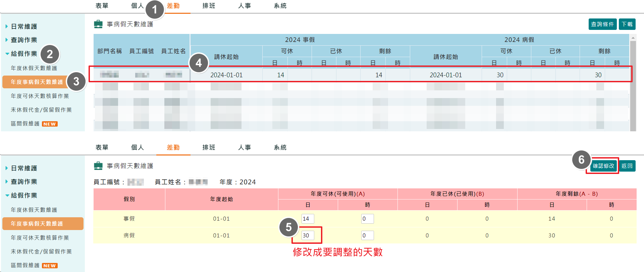
Task: Open 人事 tab in top navigation
Action: (245, 6)
